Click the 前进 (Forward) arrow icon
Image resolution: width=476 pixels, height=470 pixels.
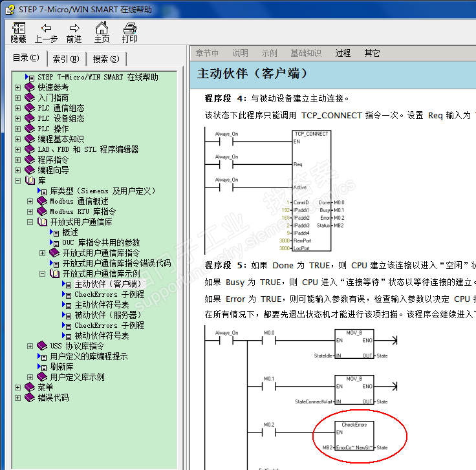(74, 28)
